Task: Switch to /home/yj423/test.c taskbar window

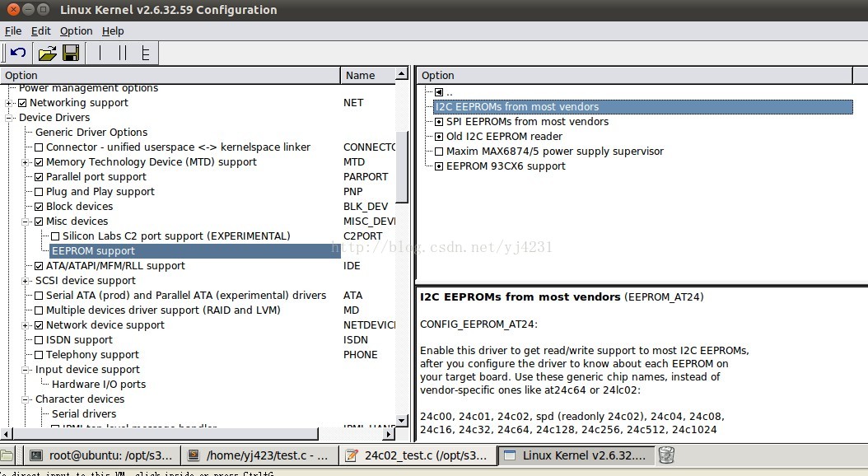Action: tap(260, 455)
